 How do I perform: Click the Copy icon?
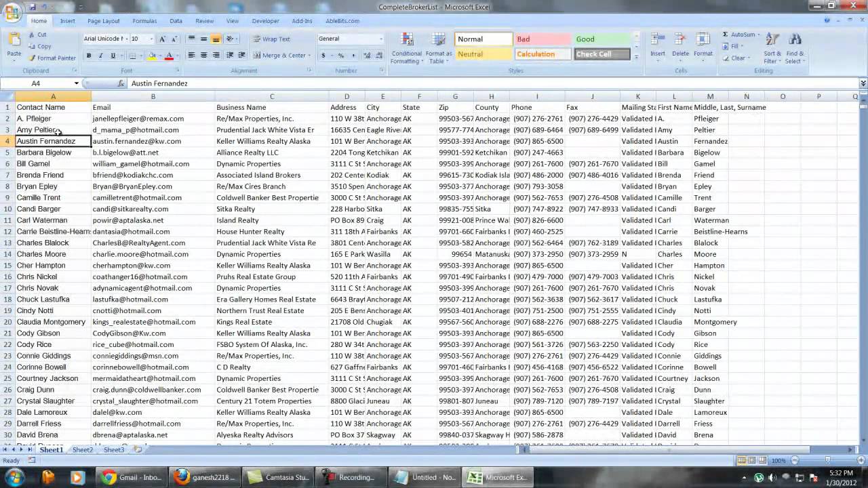click(32, 46)
